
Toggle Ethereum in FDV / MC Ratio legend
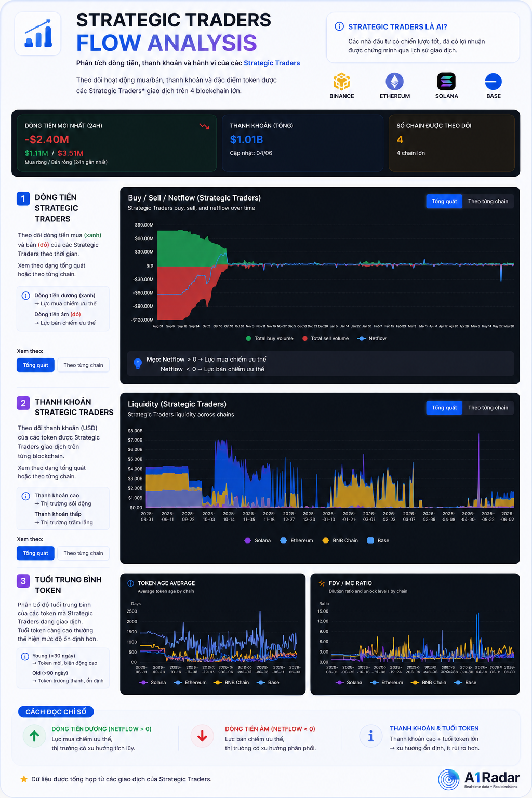click(387, 683)
